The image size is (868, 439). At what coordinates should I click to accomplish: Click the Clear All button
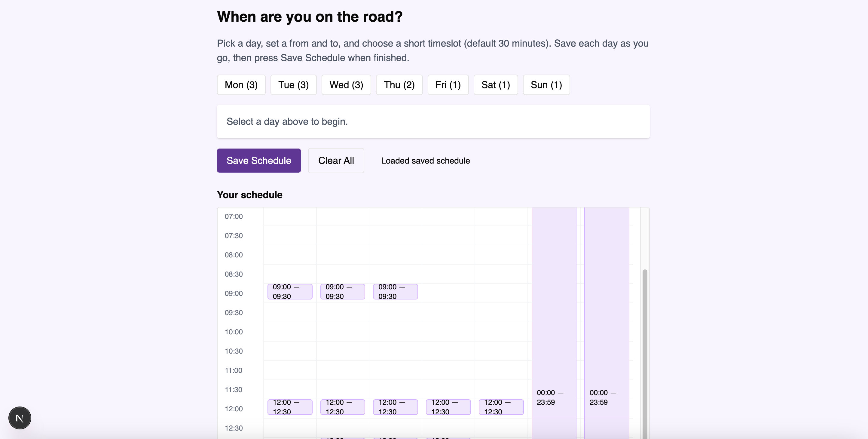click(x=336, y=161)
